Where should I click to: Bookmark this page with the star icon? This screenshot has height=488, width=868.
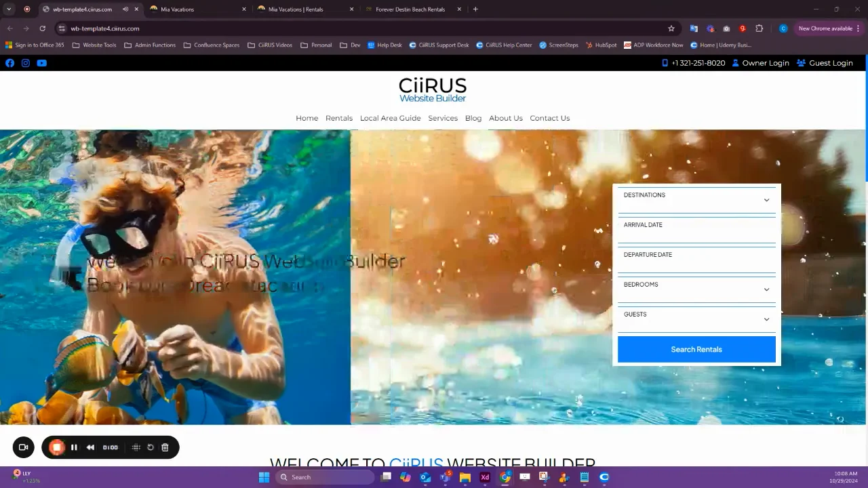coord(671,28)
